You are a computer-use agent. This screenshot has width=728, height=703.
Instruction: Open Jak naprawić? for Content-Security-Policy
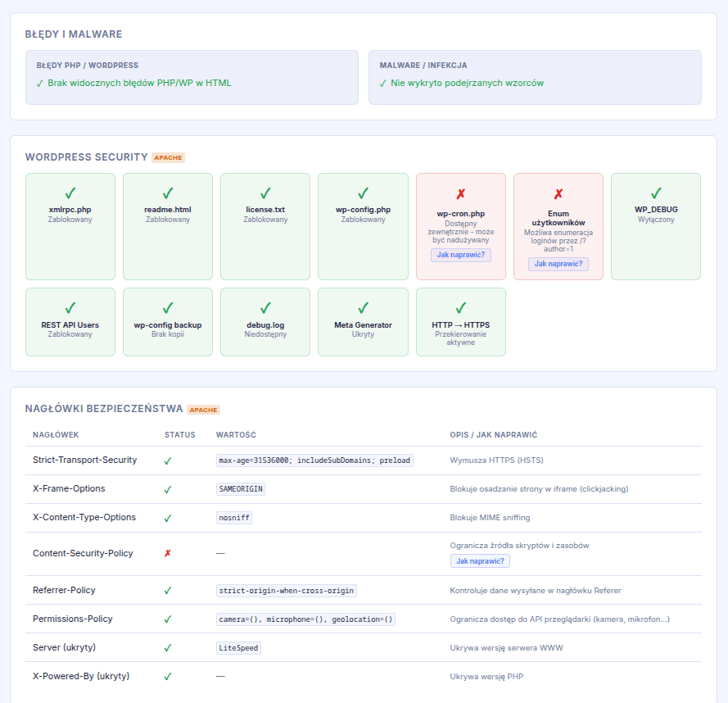click(480, 561)
